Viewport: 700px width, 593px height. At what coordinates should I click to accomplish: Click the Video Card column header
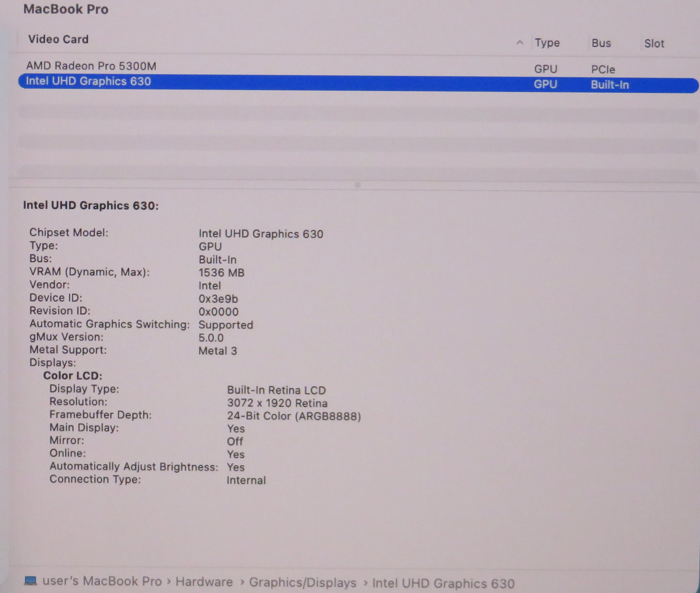click(x=58, y=39)
